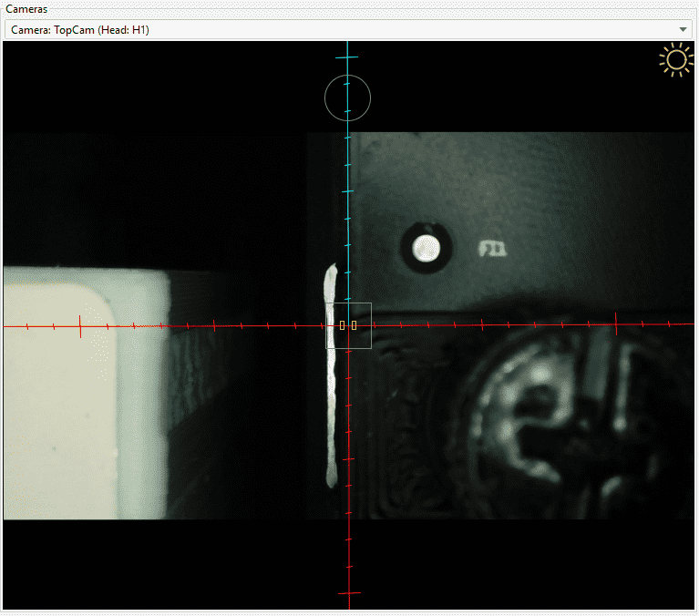Click the 'Camera: TopCam (Head: H1)' combo box
699x616 pixels.
[346, 30]
